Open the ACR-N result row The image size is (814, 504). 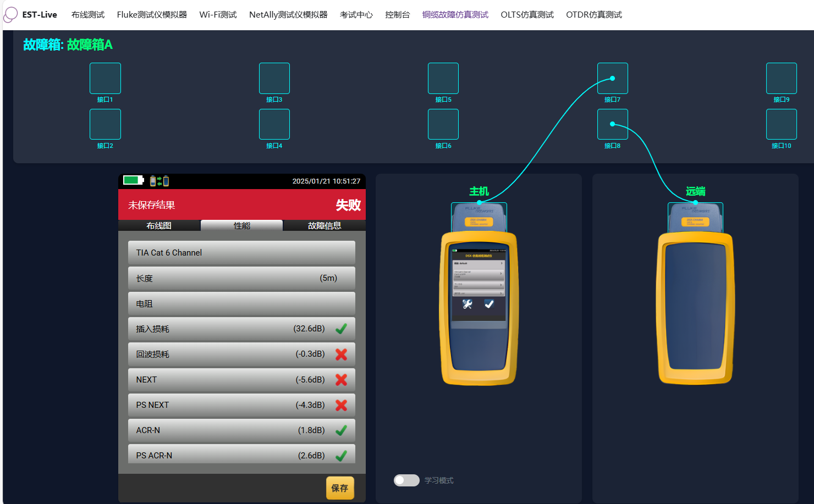pos(241,430)
